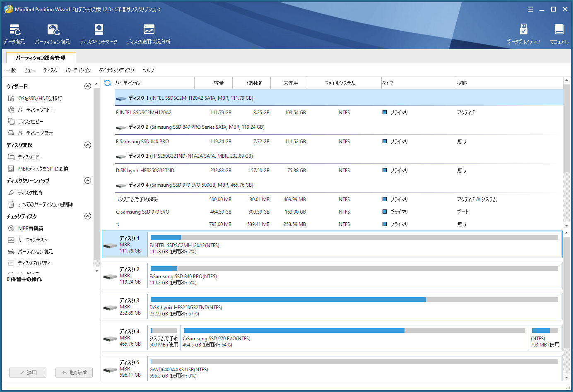Select the ディスク 1 INTEL SSDSC2MH120A2 row
Screen dimensions: 573x392
tap(339, 98)
